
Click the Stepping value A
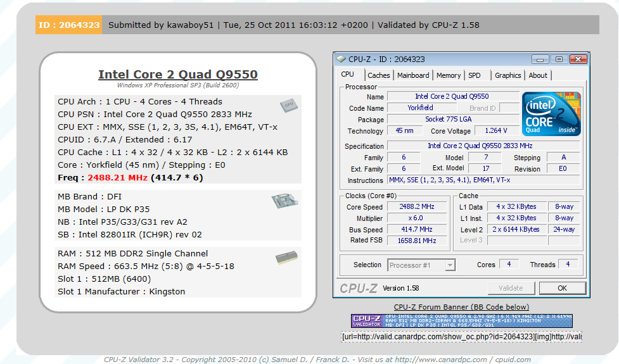pos(563,157)
